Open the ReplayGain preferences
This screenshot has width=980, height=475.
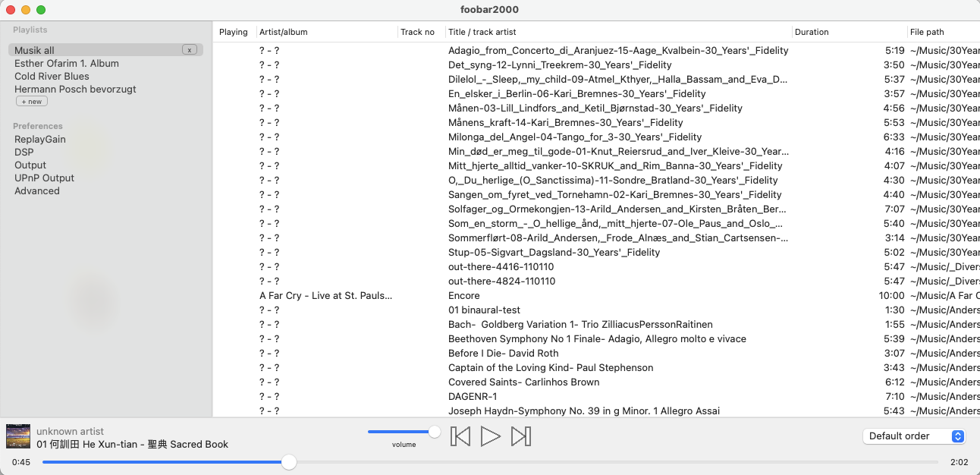click(x=39, y=139)
